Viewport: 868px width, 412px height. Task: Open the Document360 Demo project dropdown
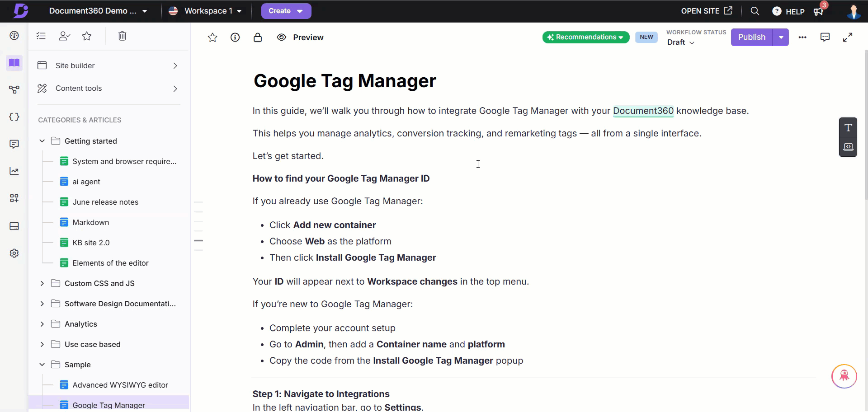click(x=98, y=11)
